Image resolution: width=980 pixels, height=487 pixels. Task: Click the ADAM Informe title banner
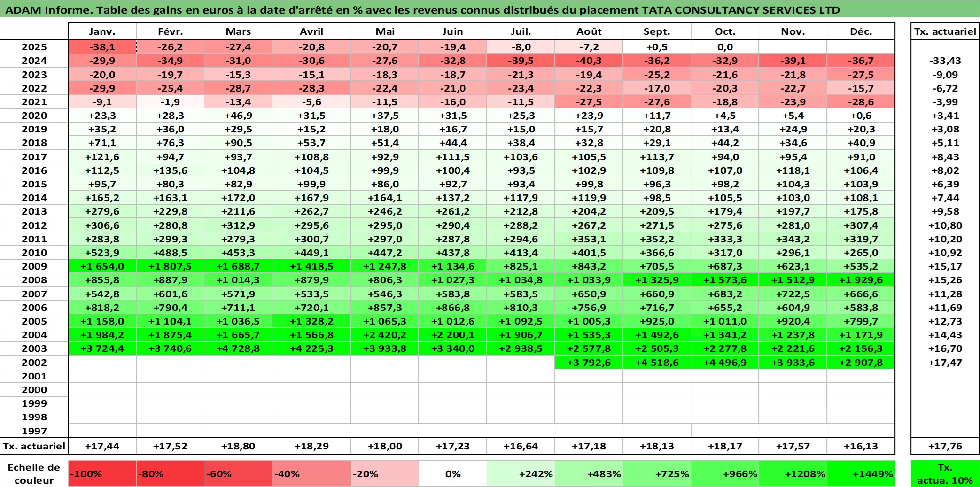click(x=490, y=10)
